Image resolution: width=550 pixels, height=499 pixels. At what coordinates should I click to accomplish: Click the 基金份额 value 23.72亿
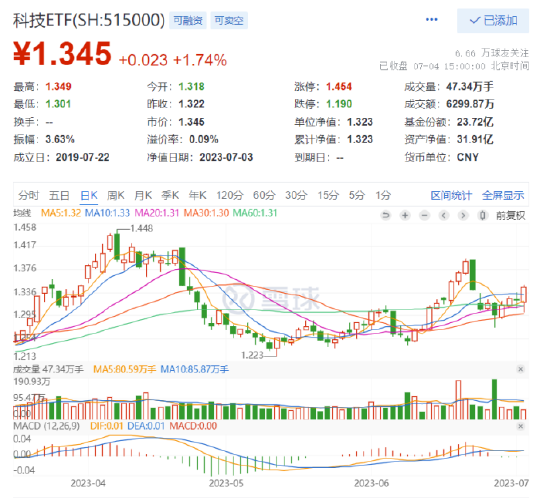[x=475, y=122]
